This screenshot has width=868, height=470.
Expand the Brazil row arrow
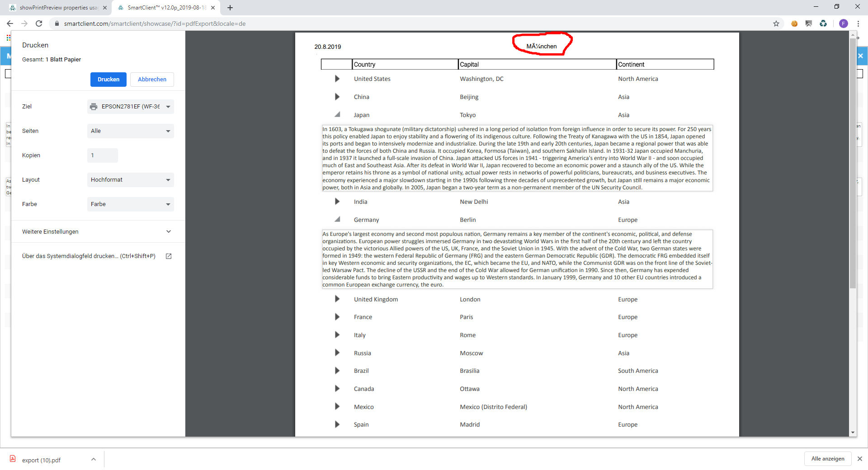point(337,371)
